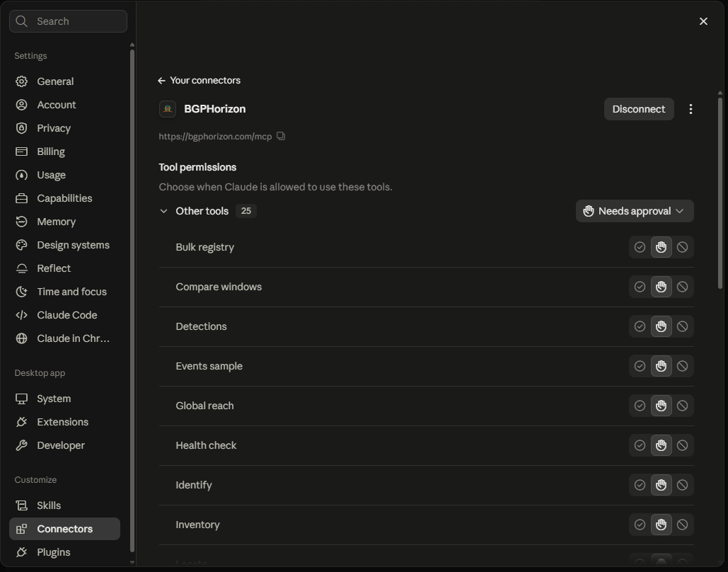Click the Disconnect button
The image size is (728, 572).
(x=638, y=109)
